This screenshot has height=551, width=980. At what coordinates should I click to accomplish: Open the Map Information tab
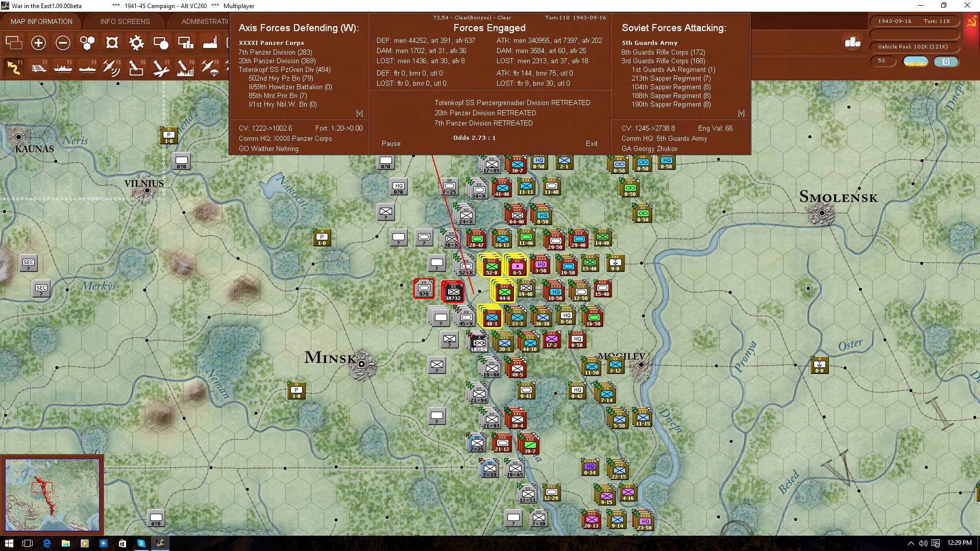click(41, 21)
